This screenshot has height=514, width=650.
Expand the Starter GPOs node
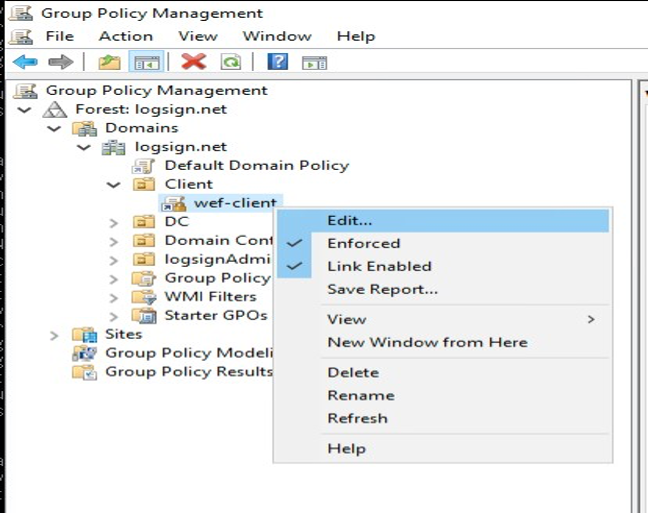[114, 317]
